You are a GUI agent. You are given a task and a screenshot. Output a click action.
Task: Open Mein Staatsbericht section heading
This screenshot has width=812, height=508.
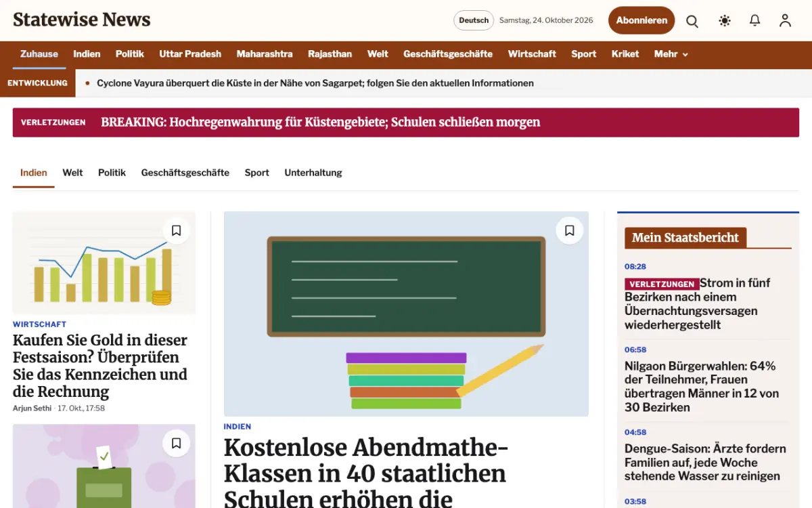coord(685,238)
